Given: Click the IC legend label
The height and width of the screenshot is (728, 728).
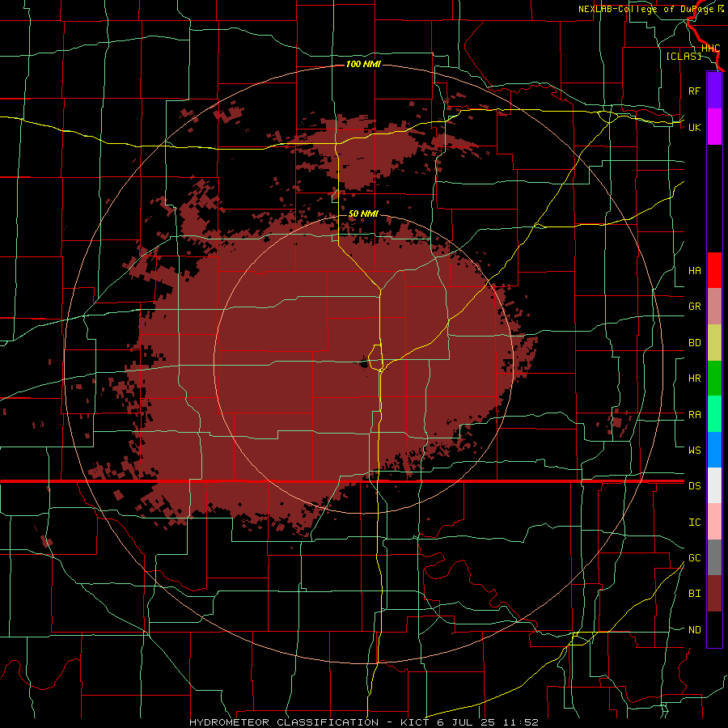Looking at the screenshot, I should tap(694, 523).
